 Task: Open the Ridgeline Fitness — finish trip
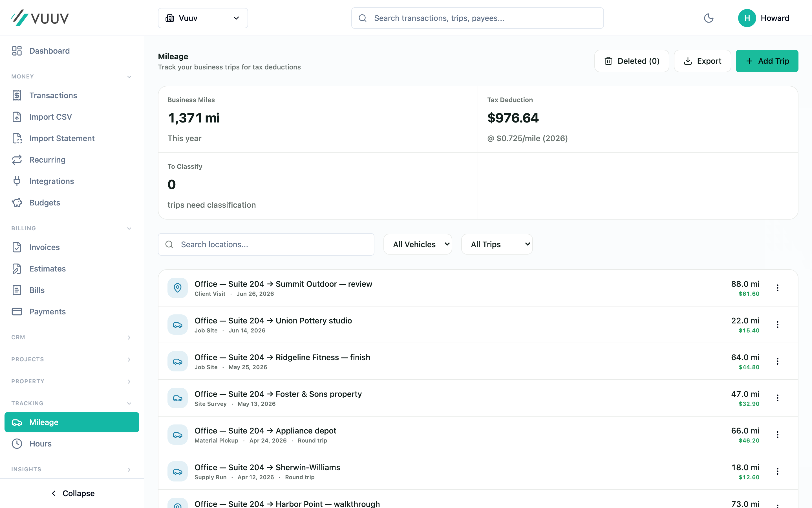point(478,361)
